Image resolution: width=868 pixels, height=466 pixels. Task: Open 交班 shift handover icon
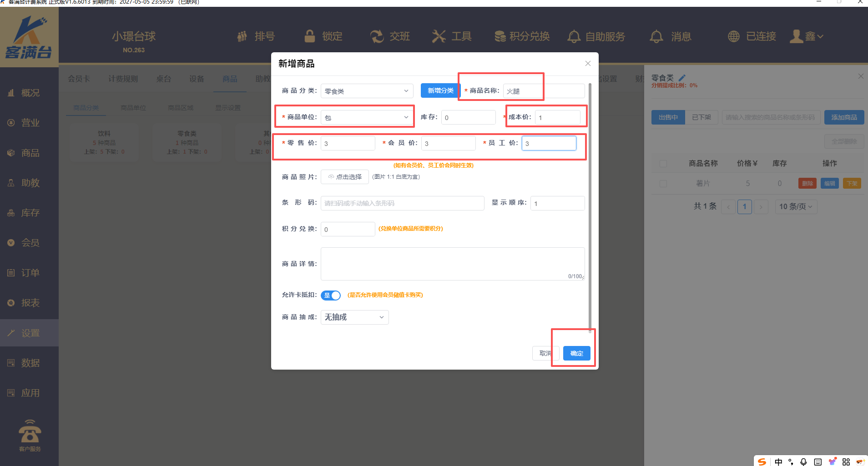coord(377,36)
